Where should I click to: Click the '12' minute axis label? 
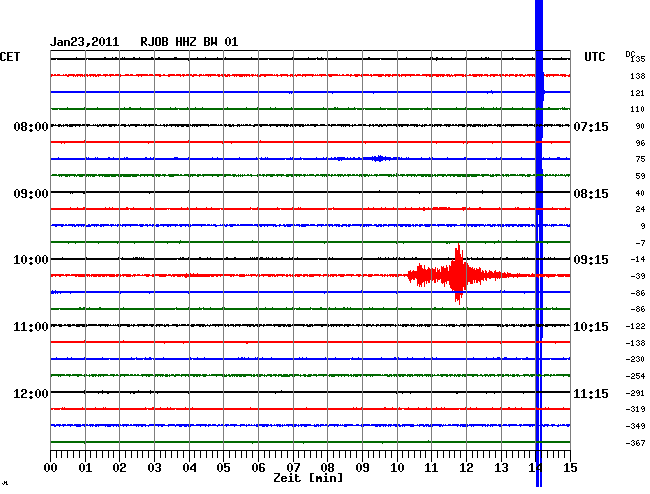pyautogui.click(x=466, y=468)
